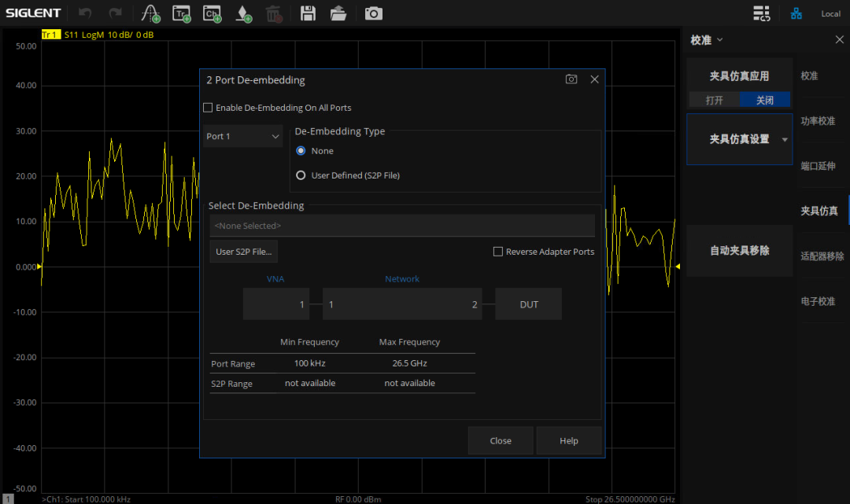Click the User S2P File... button
Image resolution: width=850 pixels, height=504 pixels.
coord(244,252)
